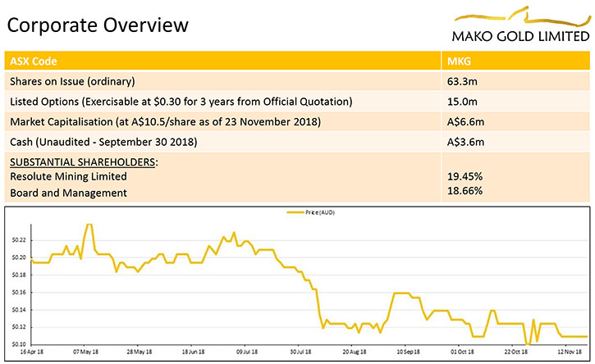Click the 30 Jul 18 date label
The height and width of the screenshot is (364, 595).
300,352
